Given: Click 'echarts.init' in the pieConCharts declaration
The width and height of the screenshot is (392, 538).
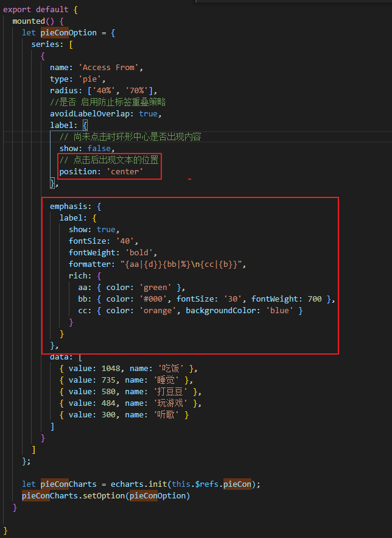Looking at the screenshot, I should (139, 484).
